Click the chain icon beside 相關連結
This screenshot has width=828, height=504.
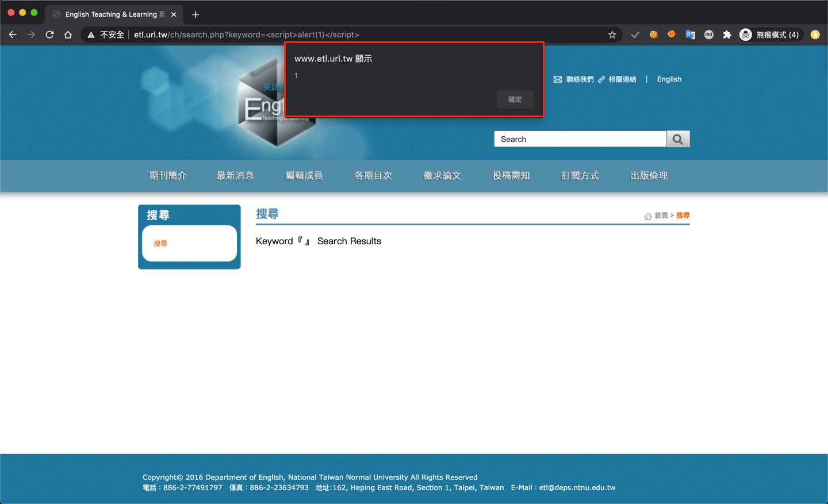coord(601,79)
